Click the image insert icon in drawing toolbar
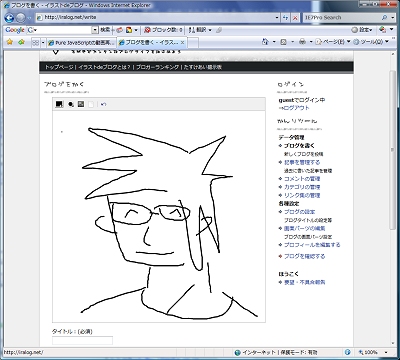The width and height of the screenshot is (400, 360). 81,104
